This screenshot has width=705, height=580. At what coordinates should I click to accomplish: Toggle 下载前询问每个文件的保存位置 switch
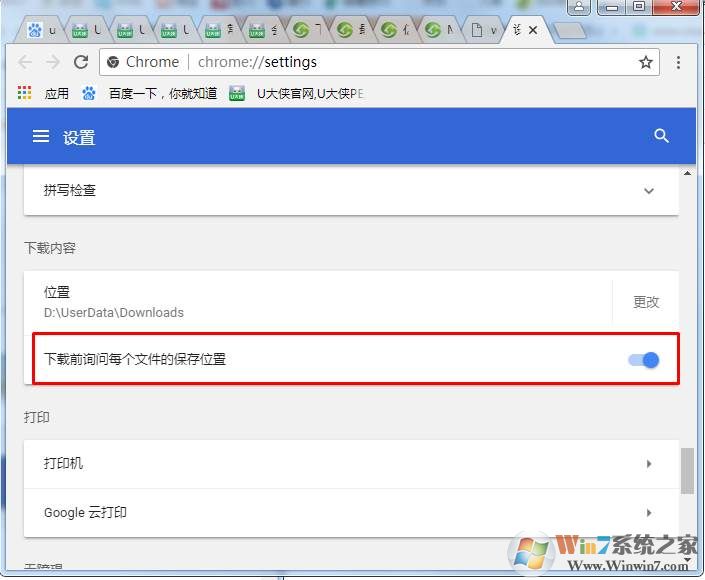pos(644,359)
